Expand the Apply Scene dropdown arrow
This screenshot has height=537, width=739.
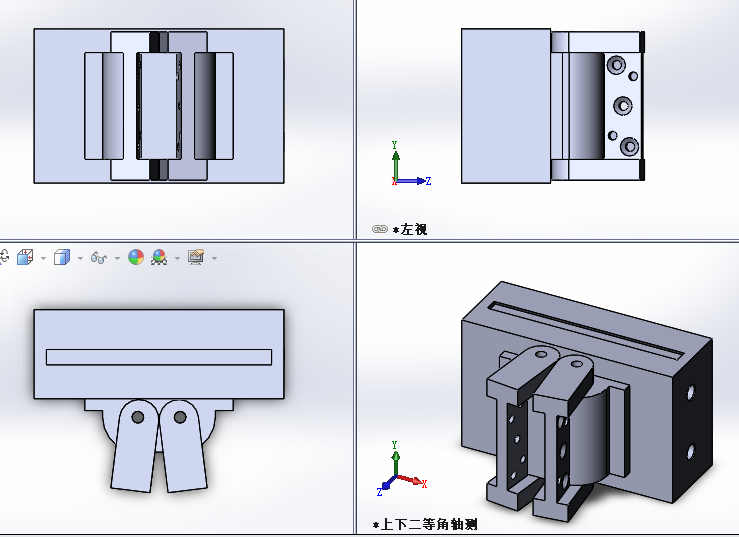coord(177,258)
